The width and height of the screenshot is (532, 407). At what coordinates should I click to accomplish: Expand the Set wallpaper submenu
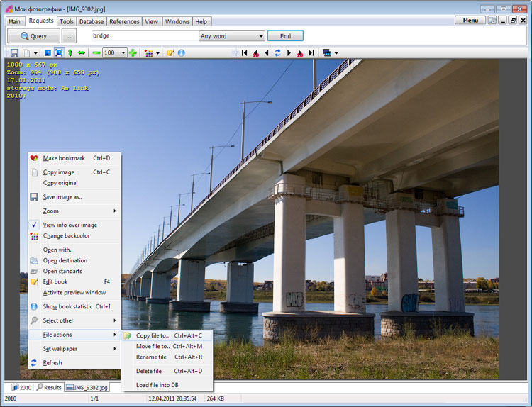coord(74,349)
